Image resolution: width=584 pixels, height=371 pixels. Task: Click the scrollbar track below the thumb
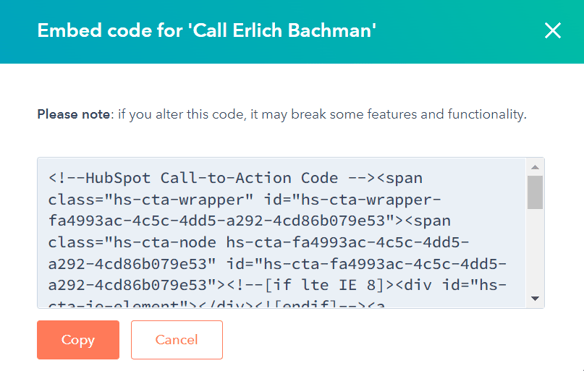click(x=535, y=250)
